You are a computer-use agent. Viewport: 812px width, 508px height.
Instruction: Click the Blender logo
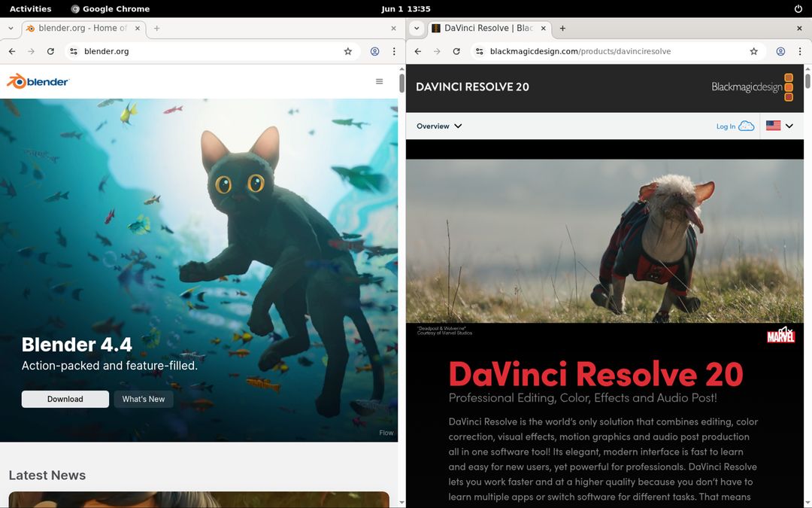tap(38, 81)
